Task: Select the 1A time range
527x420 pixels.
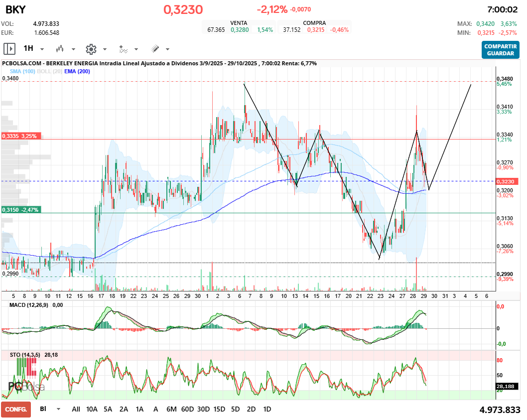Action: [x=139, y=409]
